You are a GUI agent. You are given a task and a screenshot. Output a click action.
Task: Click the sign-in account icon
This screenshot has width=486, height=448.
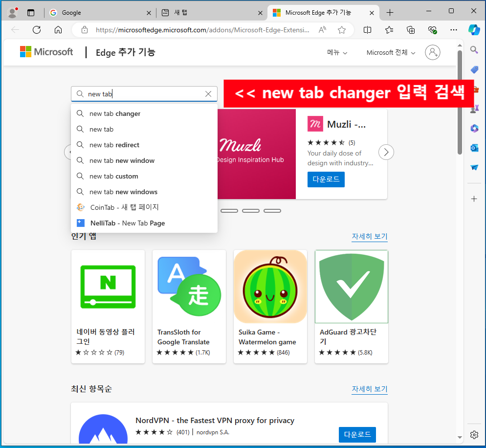[433, 52]
